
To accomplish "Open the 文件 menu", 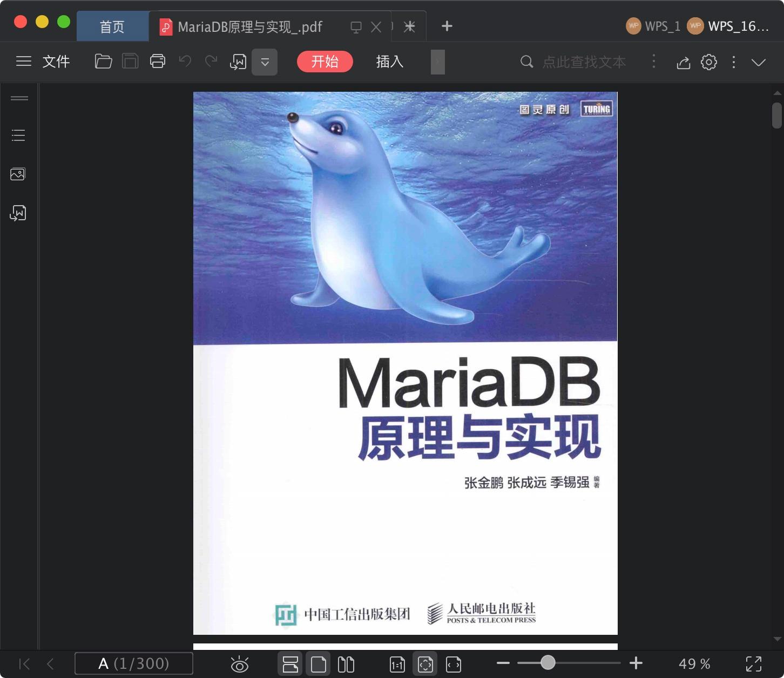I will (x=56, y=62).
